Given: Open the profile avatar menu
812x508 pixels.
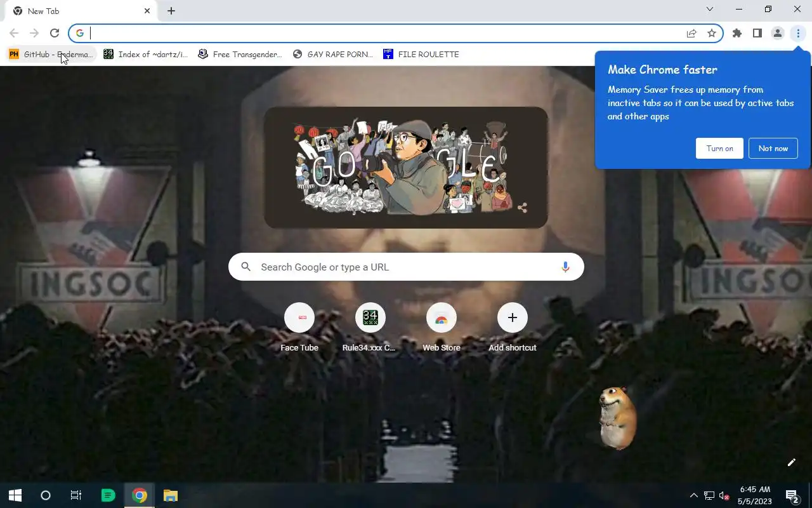Looking at the screenshot, I should click(x=778, y=33).
